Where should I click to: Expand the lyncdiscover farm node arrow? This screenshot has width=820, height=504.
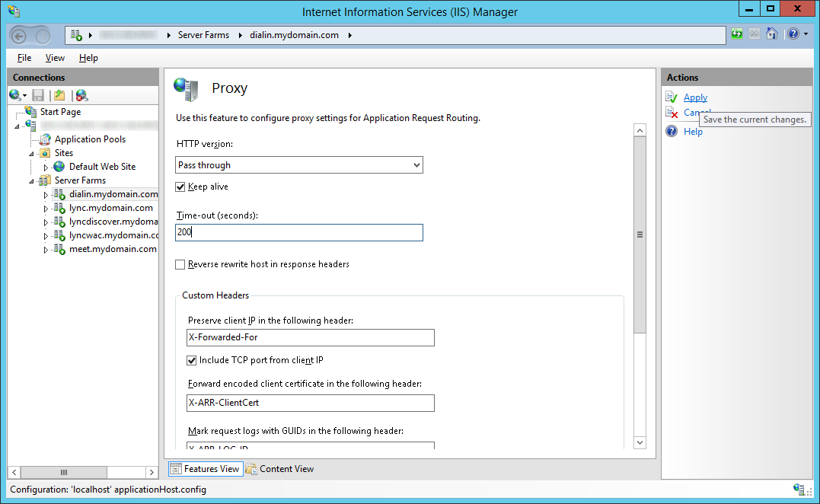tap(46, 222)
